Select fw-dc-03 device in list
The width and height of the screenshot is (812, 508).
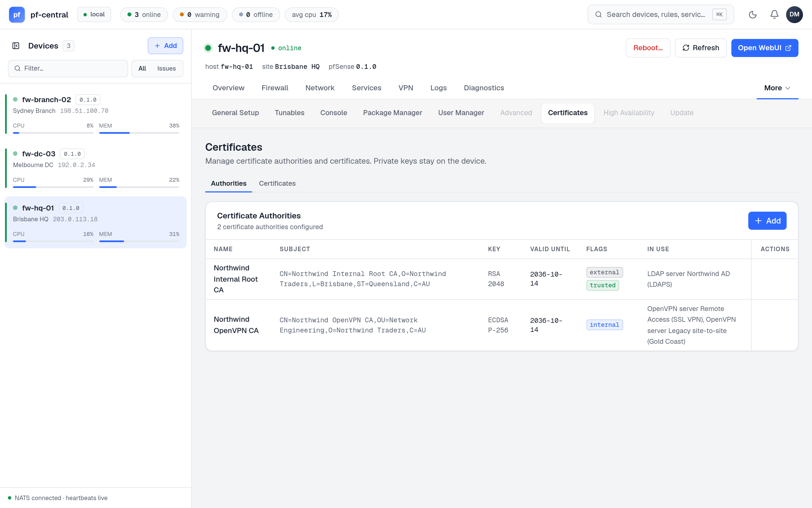pyautogui.click(x=96, y=168)
